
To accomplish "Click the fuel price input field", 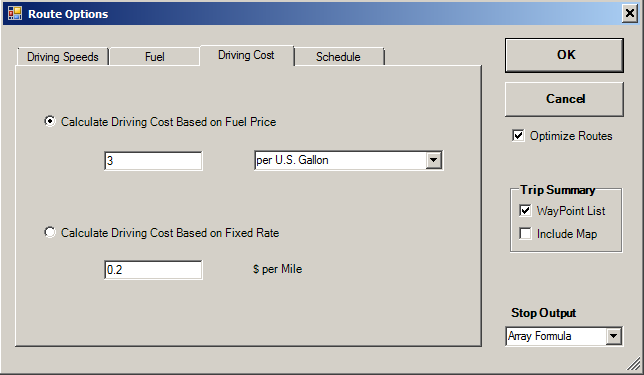I will point(153,161).
